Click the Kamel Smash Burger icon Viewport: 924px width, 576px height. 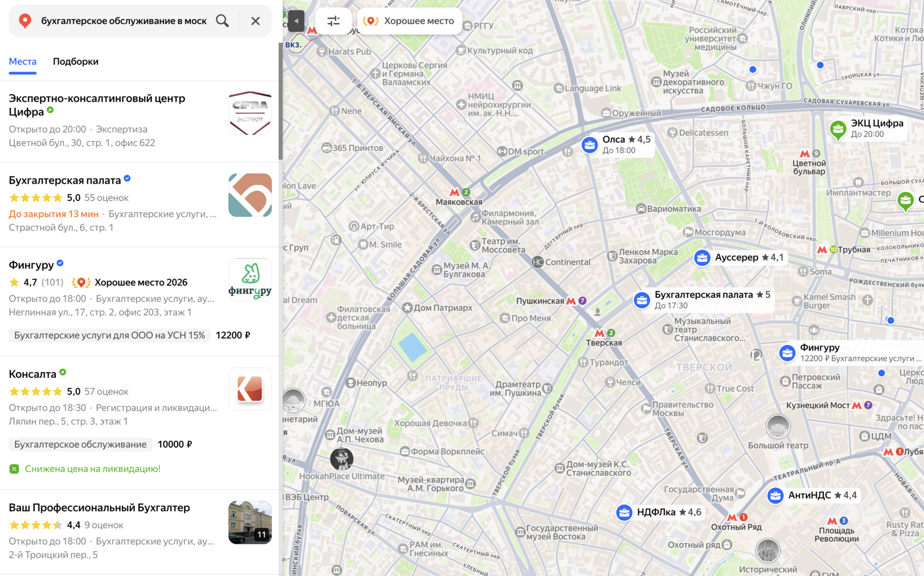[x=797, y=301]
